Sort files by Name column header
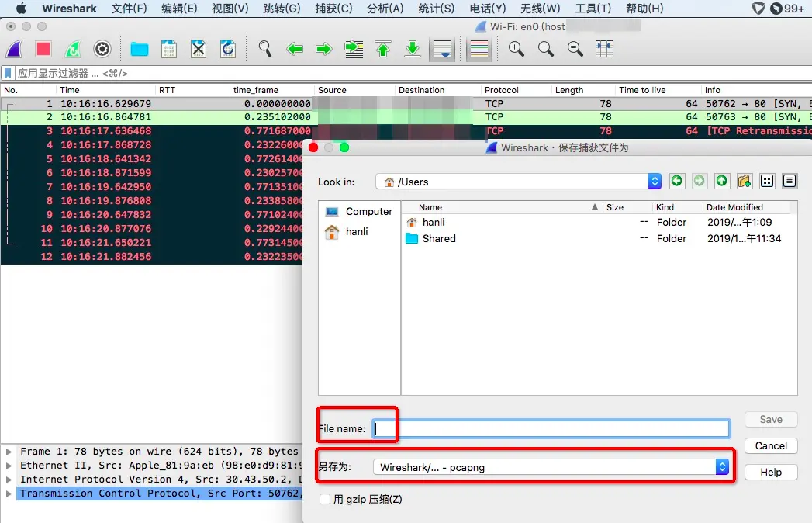The height and width of the screenshot is (523, 812). click(x=501, y=207)
